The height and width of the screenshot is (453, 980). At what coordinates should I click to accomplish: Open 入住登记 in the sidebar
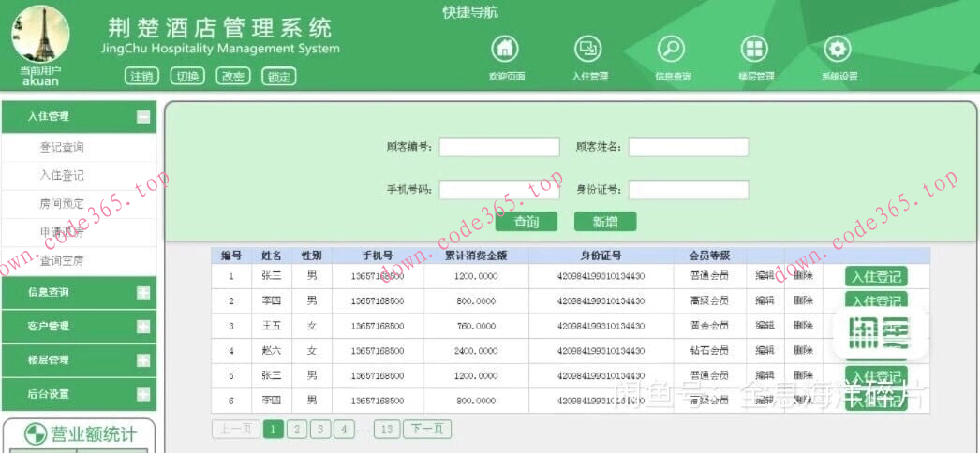pyautogui.click(x=62, y=176)
